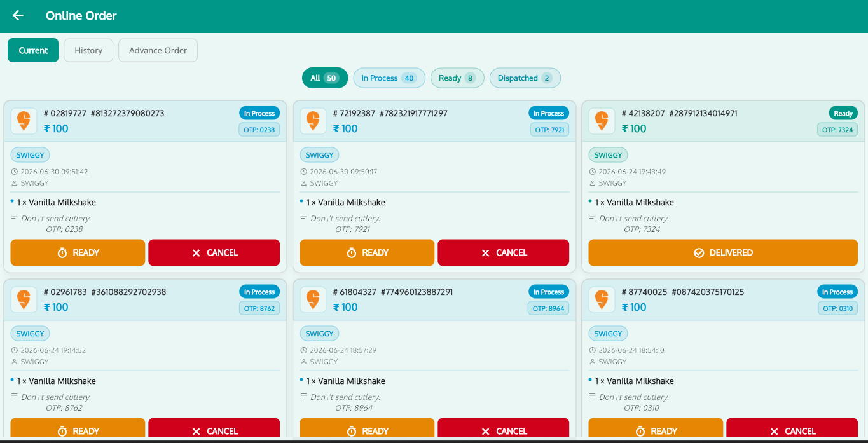This screenshot has width=868, height=443.
Task: Click clock icon beside 2026-06-24 18:54:10
Action: tap(593, 350)
